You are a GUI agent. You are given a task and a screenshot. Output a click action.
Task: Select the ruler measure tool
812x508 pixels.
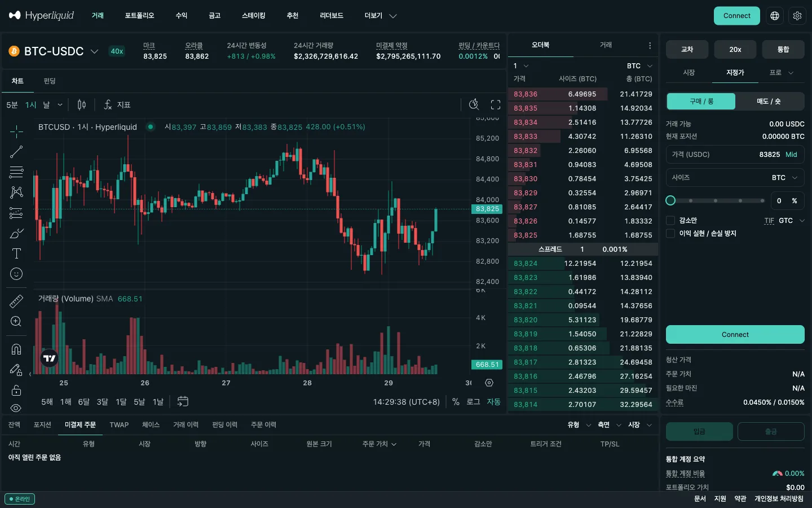point(16,301)
